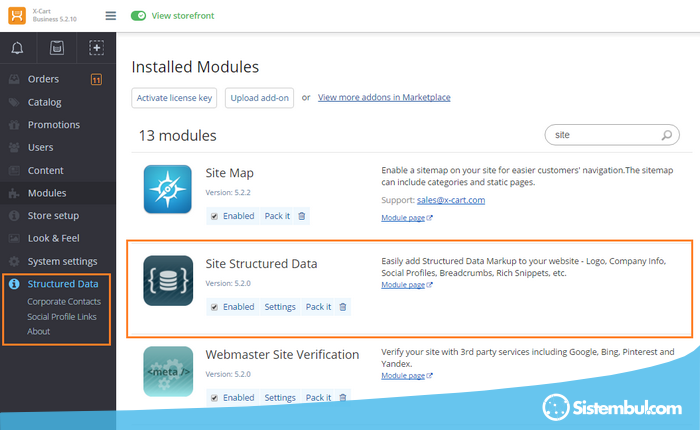
Task: Click the Look & Feel image icon
Action: pos(14,238)
